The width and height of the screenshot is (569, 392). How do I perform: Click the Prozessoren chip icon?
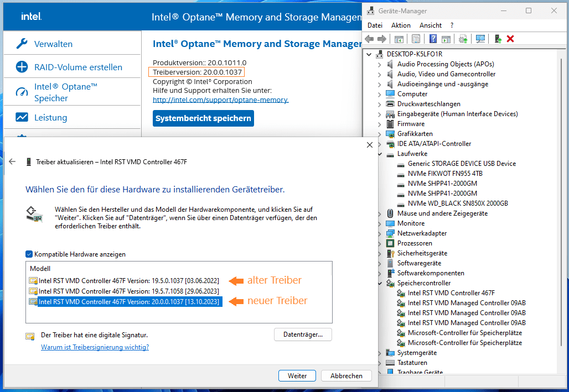click(390, 243)
